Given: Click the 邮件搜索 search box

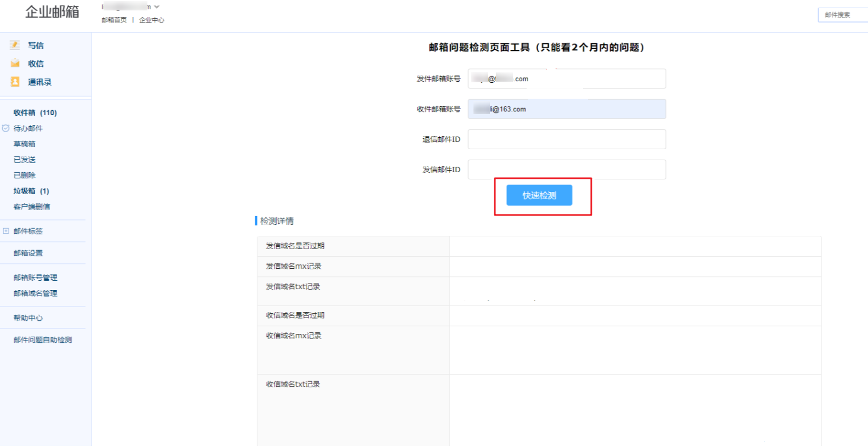Looking at the screenshot, I should tap(843, 15).
